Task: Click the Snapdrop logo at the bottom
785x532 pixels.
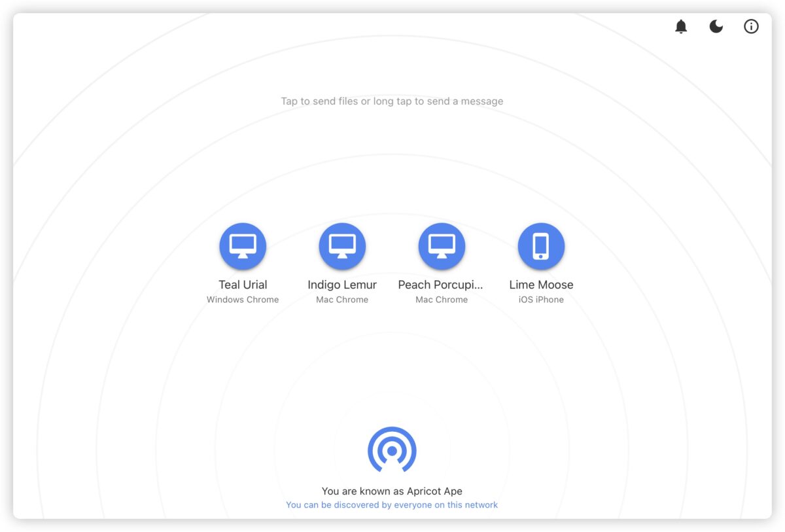Action: coord(392,450)
